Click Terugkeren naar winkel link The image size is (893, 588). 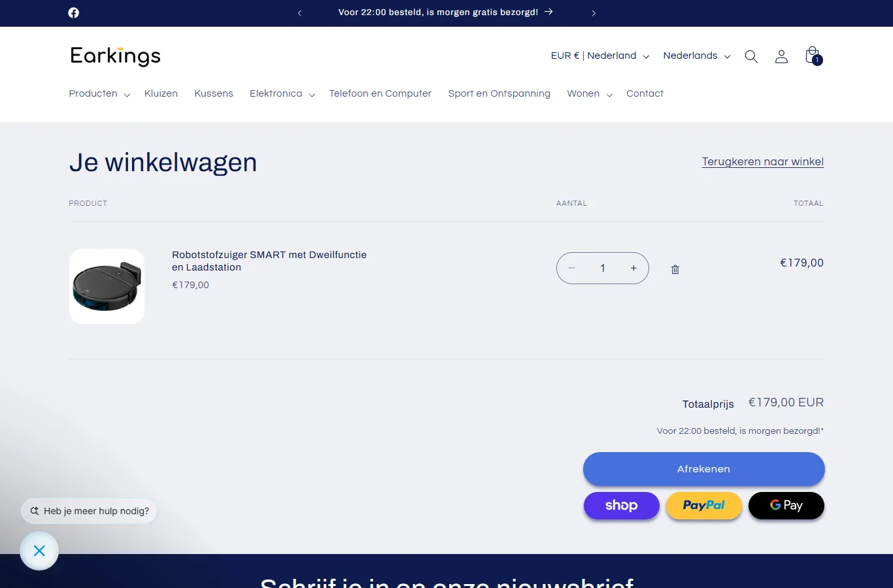click(763, 162)
